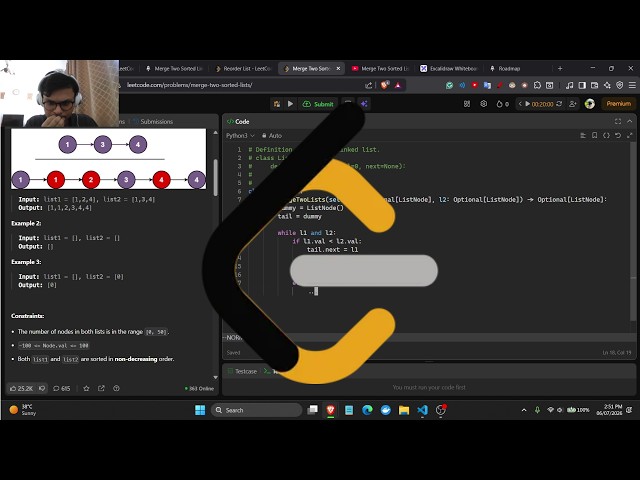The width and height of the screenshot is (640, 480).
Task: Star the problem as favorite
Action: pyautogui.click(x=86, y=389)
